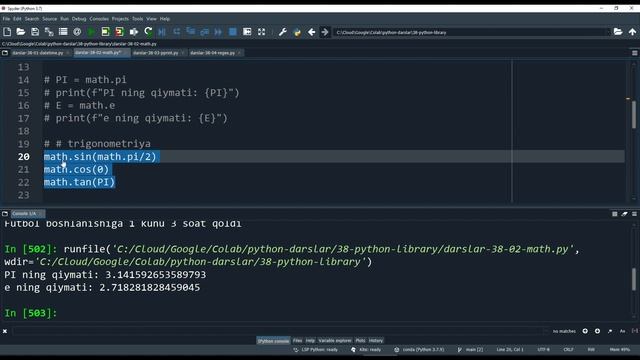Switch to the Files pane tab

[x=298, y=340]
